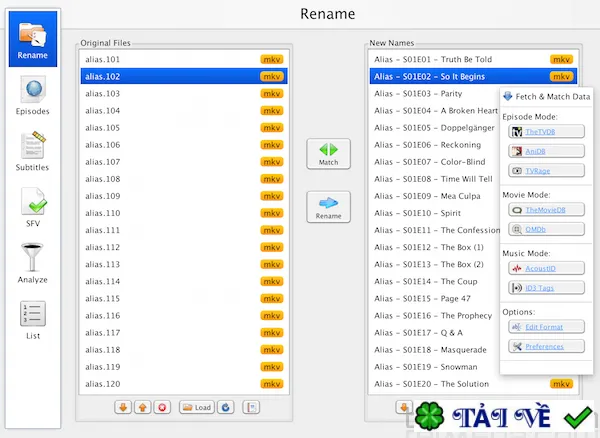
Task: Open the Subtitles panel icon
Action: (33, 151)
